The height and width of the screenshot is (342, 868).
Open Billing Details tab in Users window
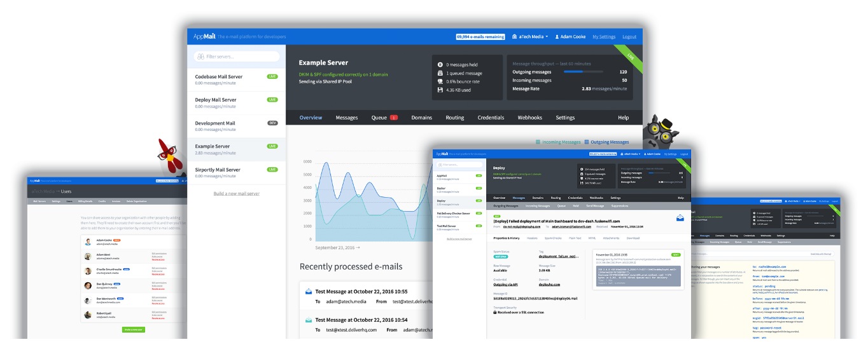tap(85, 201)
